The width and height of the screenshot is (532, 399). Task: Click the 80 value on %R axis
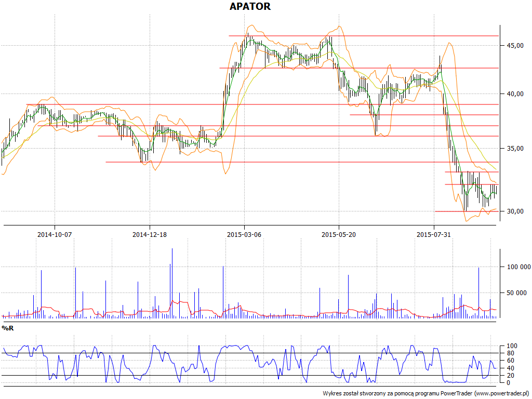point(510,353)
